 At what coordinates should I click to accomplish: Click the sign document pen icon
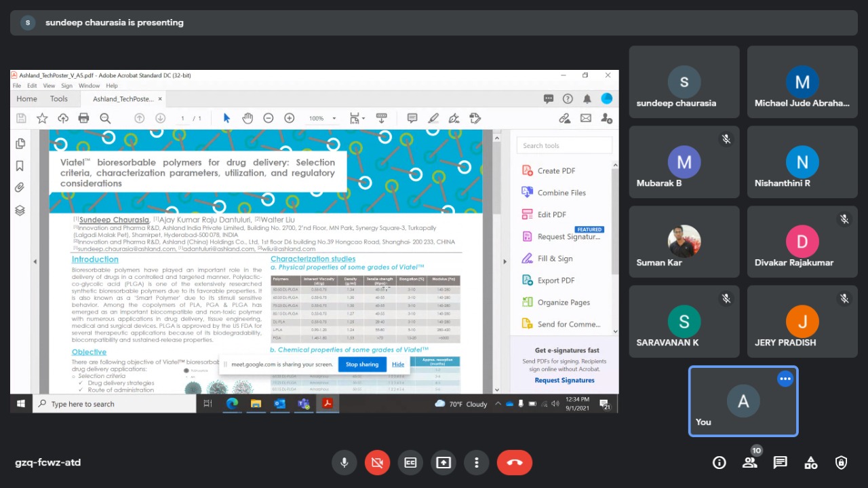(454, 118)
